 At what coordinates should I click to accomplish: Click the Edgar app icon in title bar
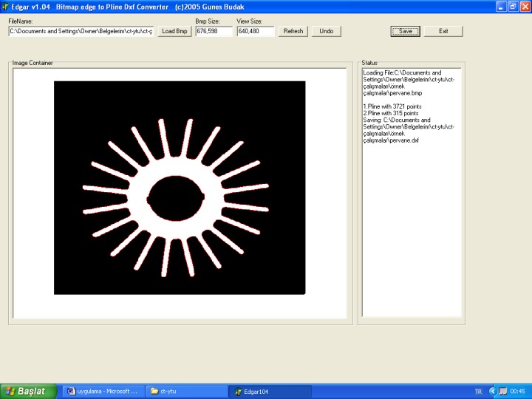[x=6, y=6]
